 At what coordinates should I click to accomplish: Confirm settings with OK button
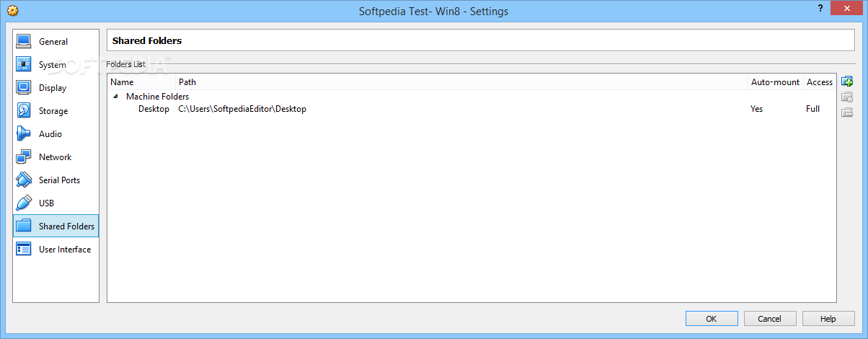click(x=712, y=319)
